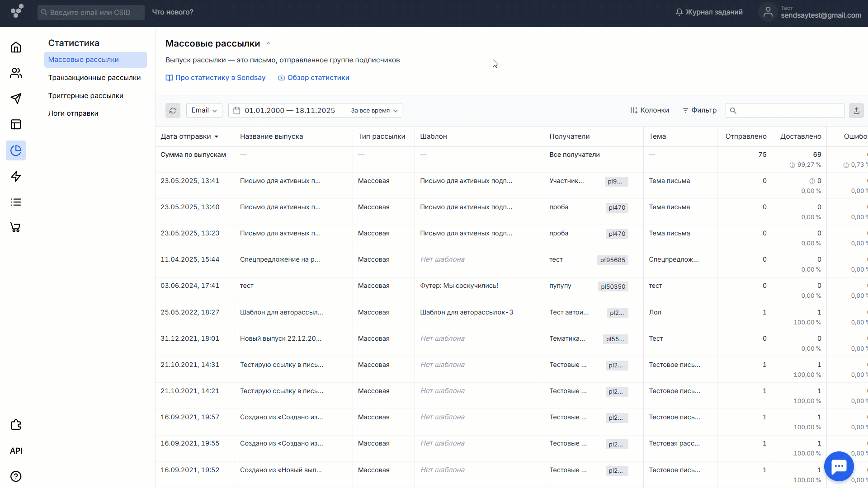Image resolution: width=868 pixels, height=488 pixels.
Task: Open the 'Колонки' settings button
Action: pos(649,110)
